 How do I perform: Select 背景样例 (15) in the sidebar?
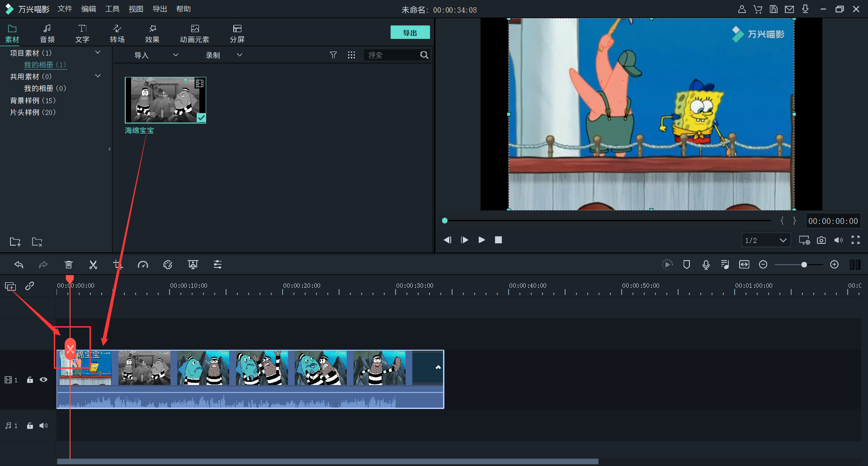tap(33, 100)
